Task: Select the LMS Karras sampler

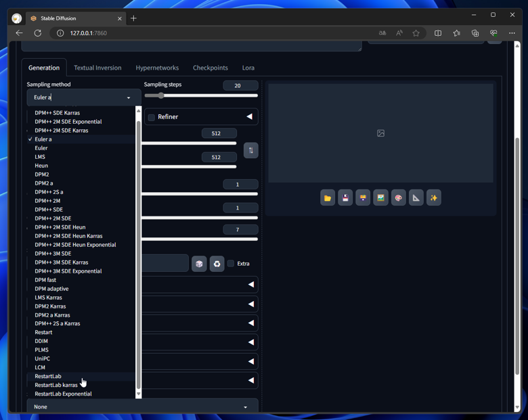Action: (x=81, y=298)
